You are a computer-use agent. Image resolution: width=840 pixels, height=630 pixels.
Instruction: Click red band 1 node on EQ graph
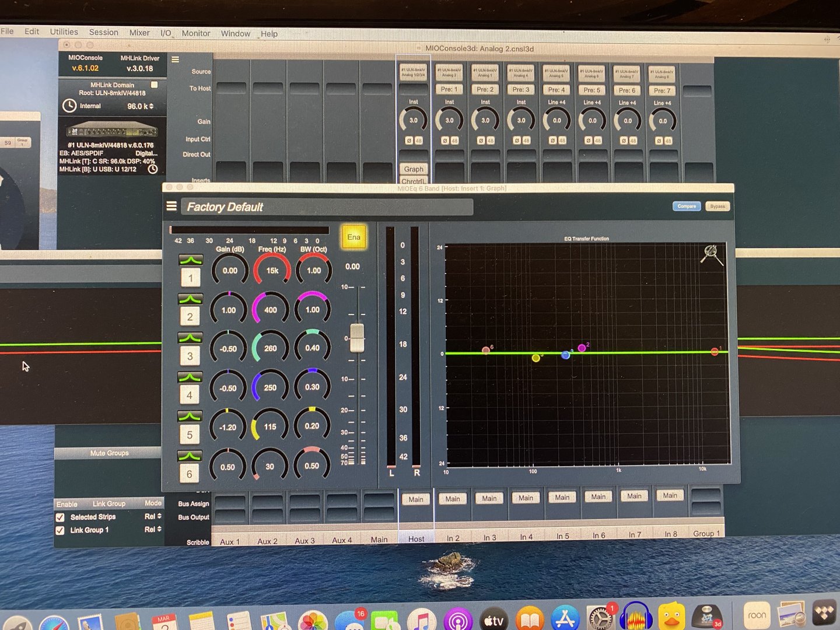(715, 351)
